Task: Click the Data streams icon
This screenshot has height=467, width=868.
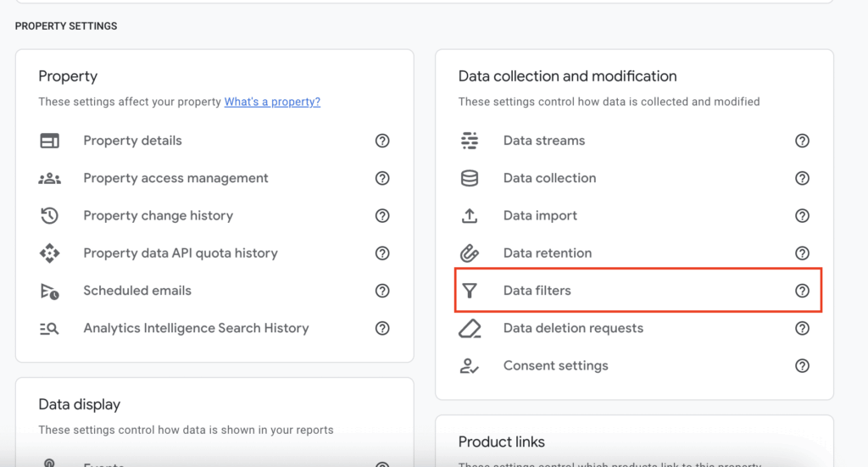Action: click(x=470, y=141)
